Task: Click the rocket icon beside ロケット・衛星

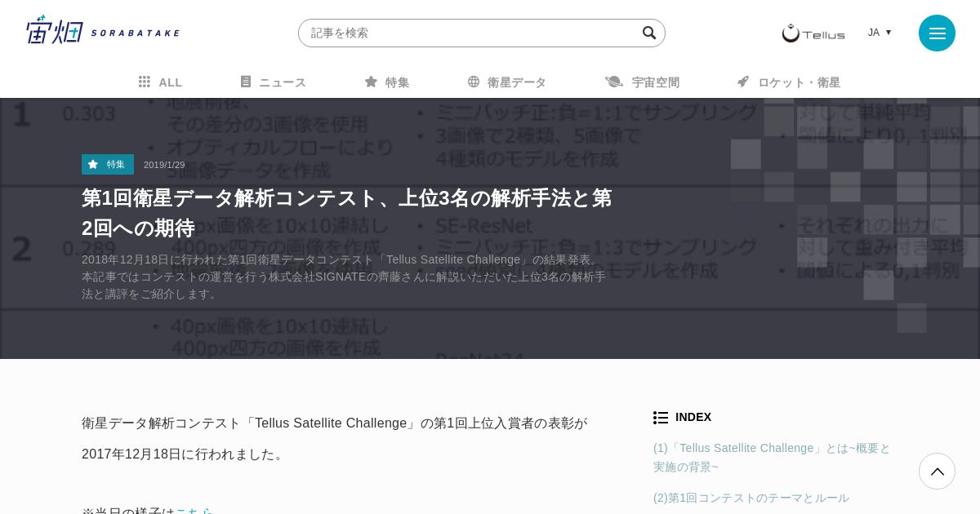Action: 743,82
